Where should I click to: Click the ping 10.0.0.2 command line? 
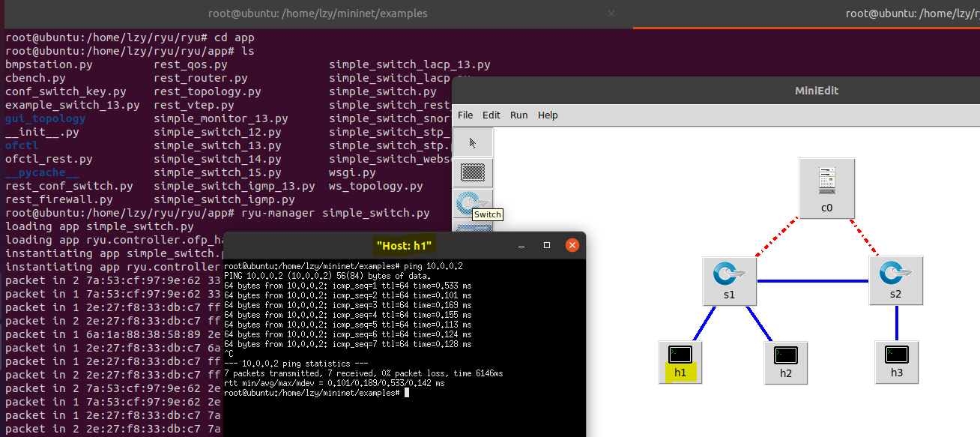(x=343, y=267)
